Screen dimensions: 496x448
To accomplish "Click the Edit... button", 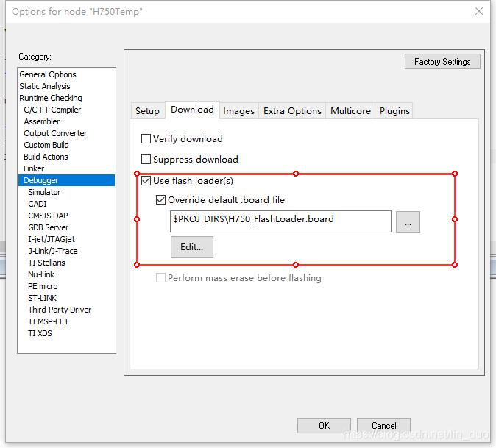I will (x=192, y=247).
